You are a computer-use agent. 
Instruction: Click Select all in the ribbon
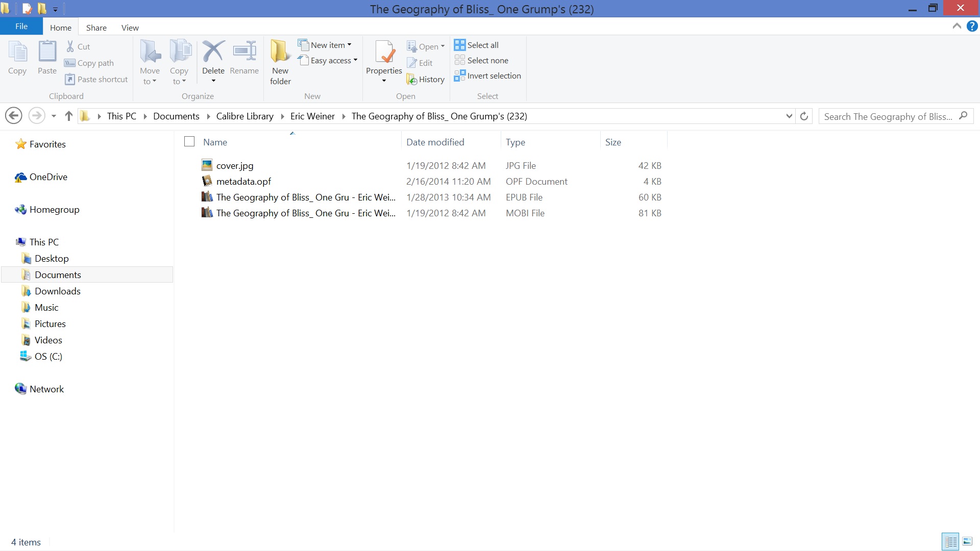pos(476,45)
